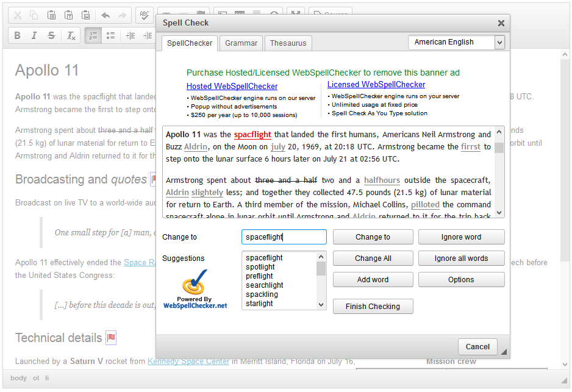The width and height of the screenshot is (572, 392).
Task: Toggle the bulleted list button
Action: click(x=110, y=35)
